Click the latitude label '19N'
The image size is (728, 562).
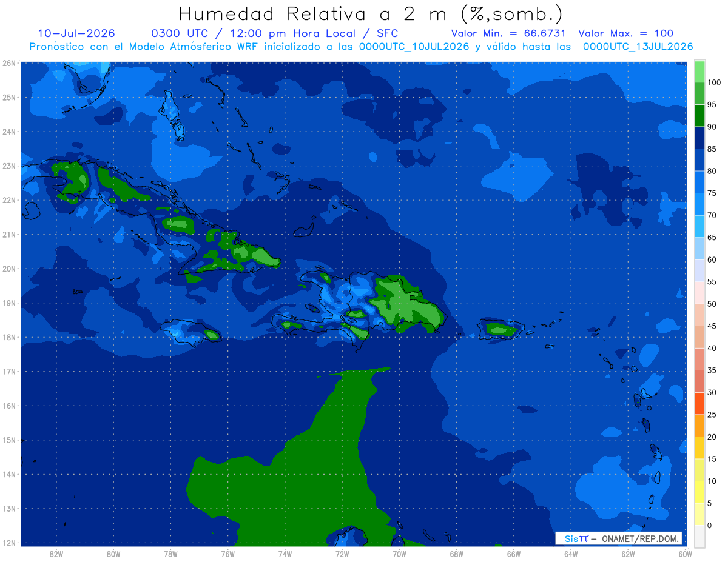pos(9,303)
